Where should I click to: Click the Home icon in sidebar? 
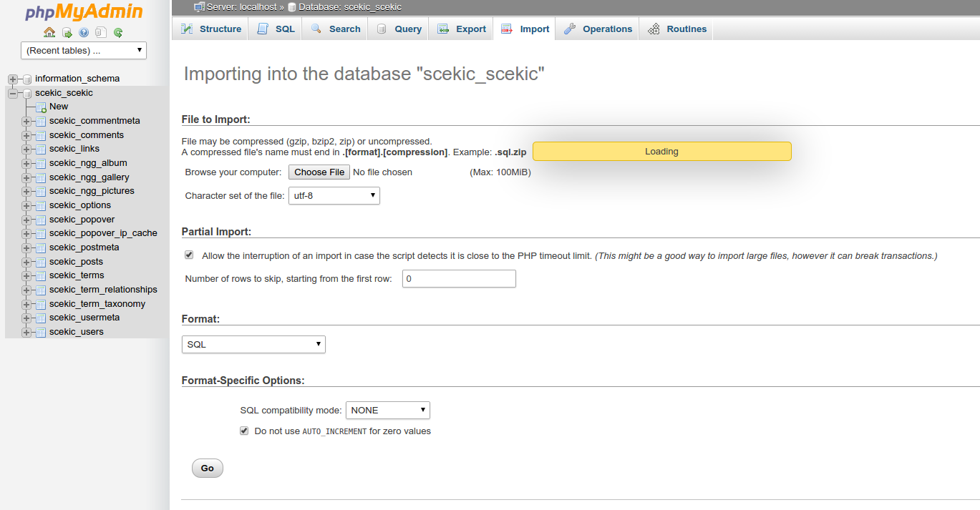(49, 32)
